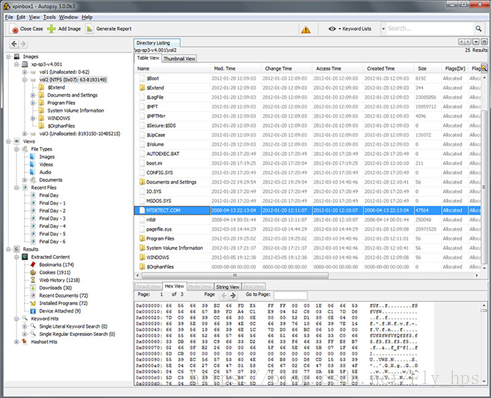491x398 pixels.
Task: Click the Extracted Content node icon
Action: tap(25, 257)
